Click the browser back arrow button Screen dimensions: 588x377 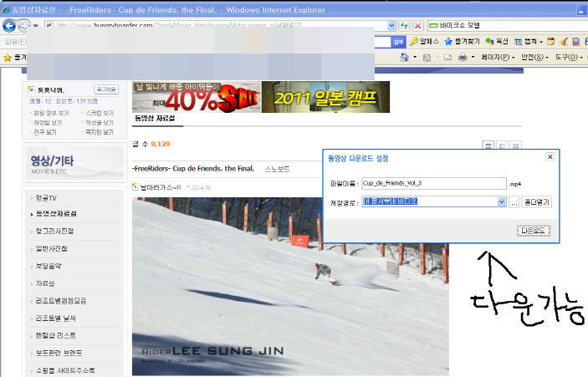(x=10, y=26)
